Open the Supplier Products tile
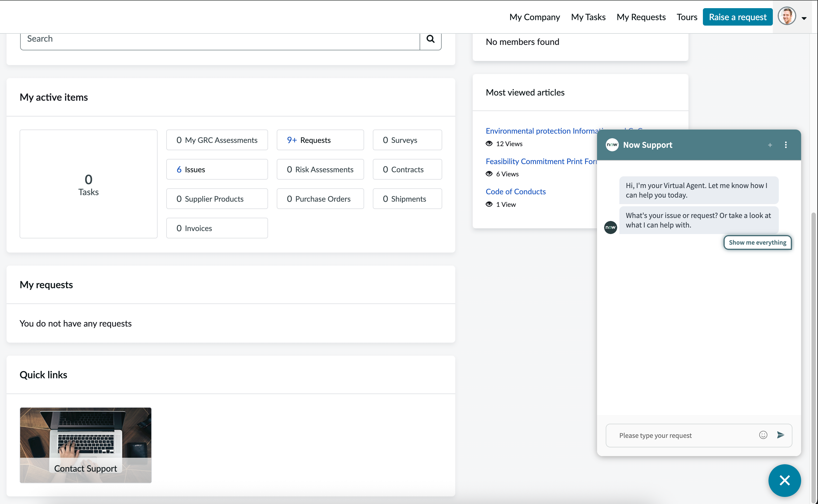This screenshot has height=504, width=818. [x=217, y=199]
